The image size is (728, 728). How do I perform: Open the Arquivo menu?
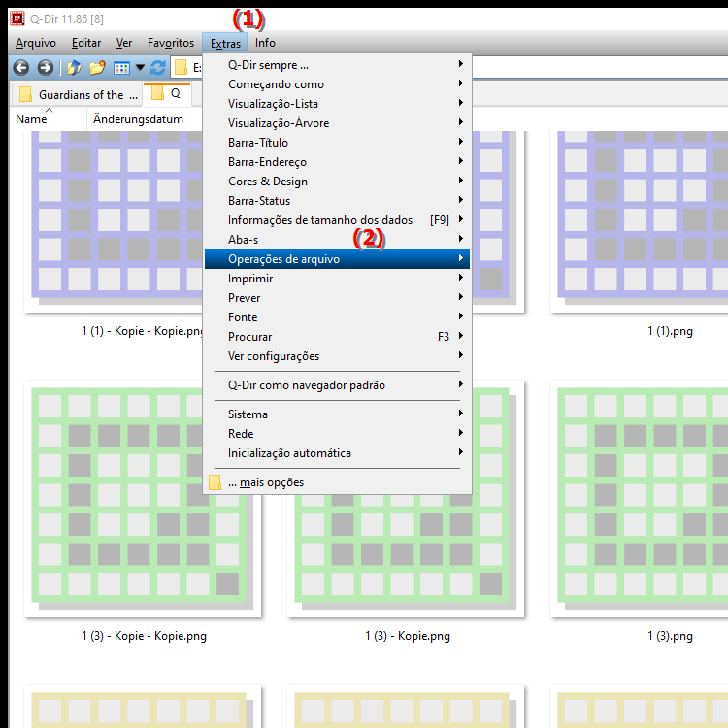pos(36,43)
